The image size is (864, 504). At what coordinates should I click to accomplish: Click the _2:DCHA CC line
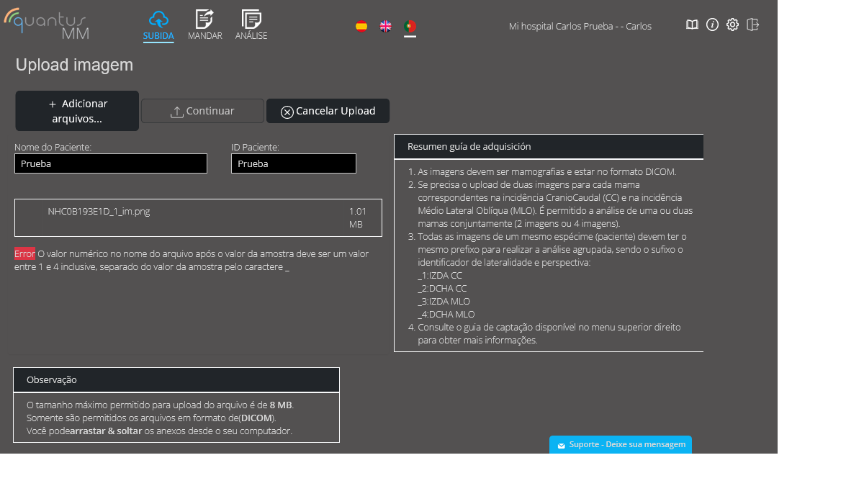click(x=442, y=288)
